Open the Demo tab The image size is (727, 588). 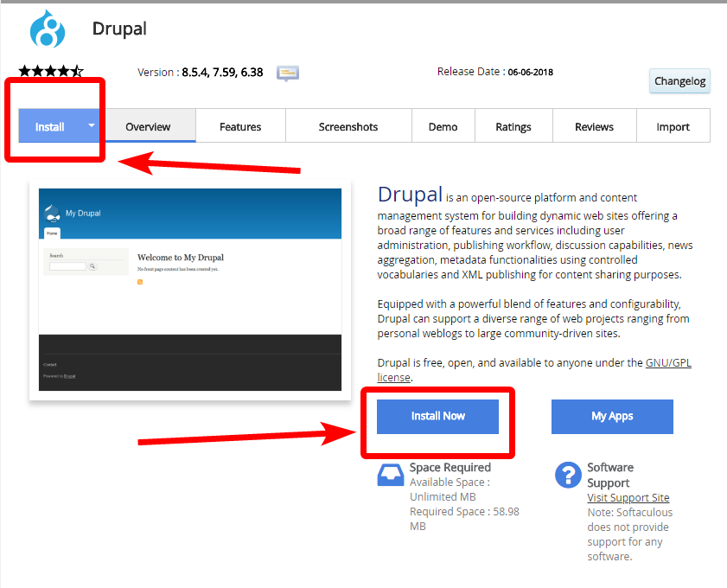(x=443, y=126)
